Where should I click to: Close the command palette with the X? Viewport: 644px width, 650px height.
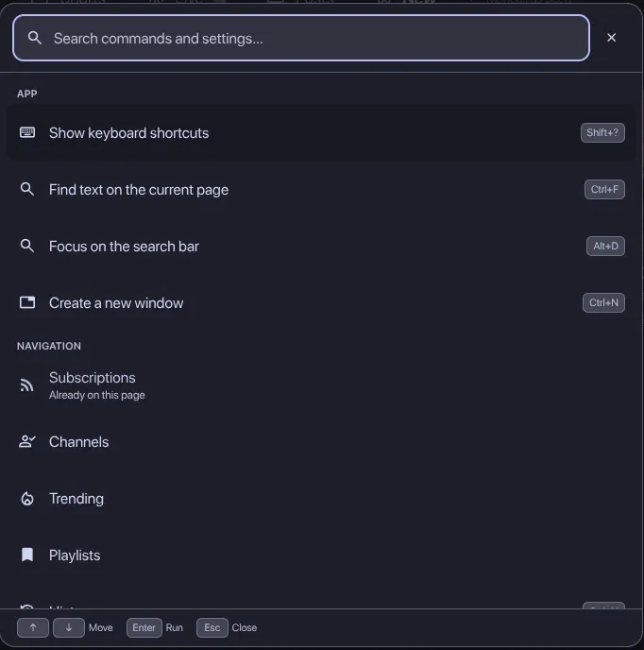611,38
